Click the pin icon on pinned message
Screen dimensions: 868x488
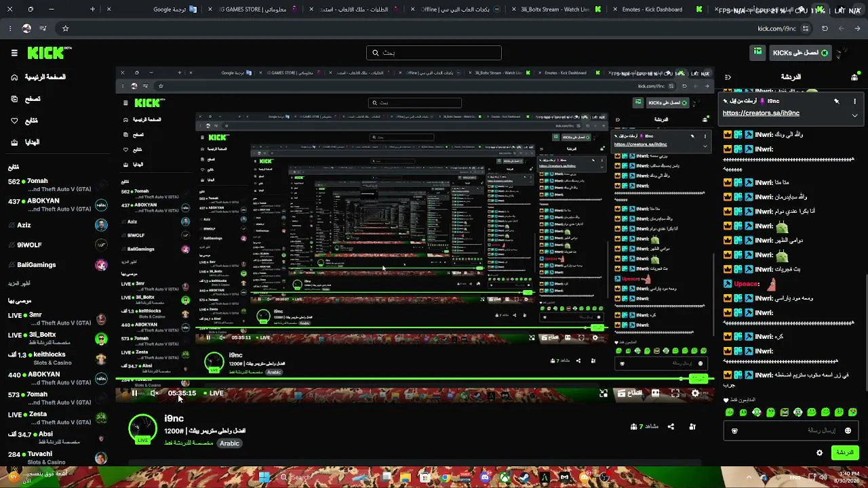tap(836, 101)
